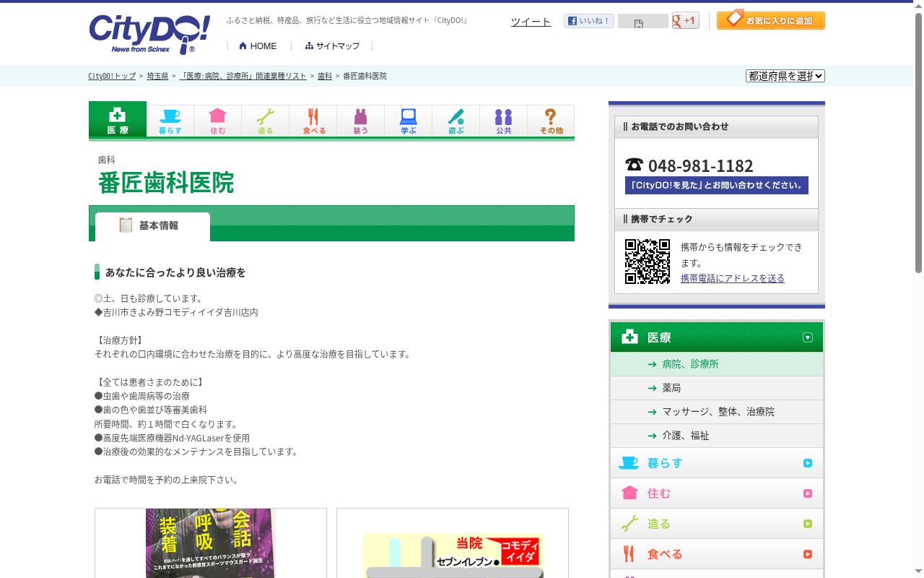
Task: Click the phone number 048-981-1182
Action: pyautogui.click(x=700, y=165)
